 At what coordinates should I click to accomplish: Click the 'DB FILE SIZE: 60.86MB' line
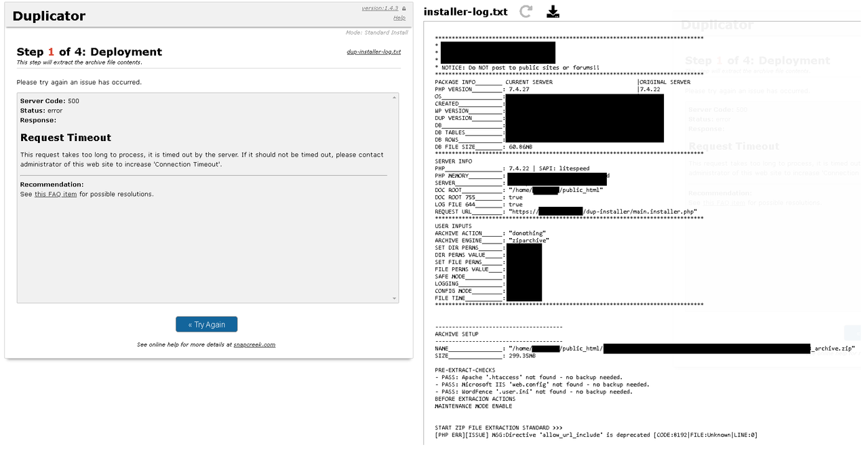pos(484,146)
